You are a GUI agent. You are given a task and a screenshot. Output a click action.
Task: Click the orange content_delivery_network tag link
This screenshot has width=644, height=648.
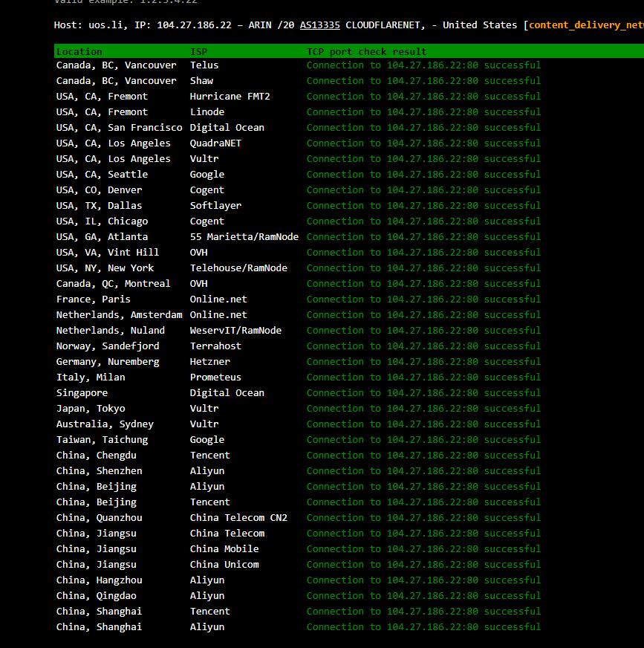click(585, 25)
